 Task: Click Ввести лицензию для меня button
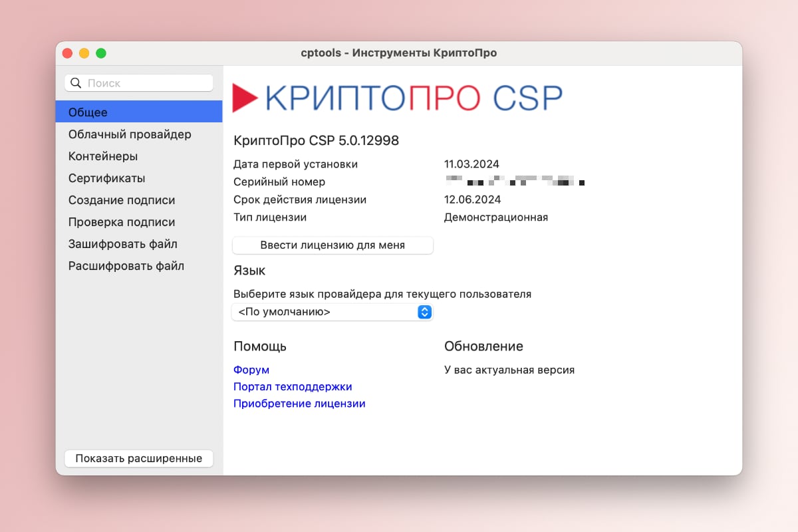(332, 245)
